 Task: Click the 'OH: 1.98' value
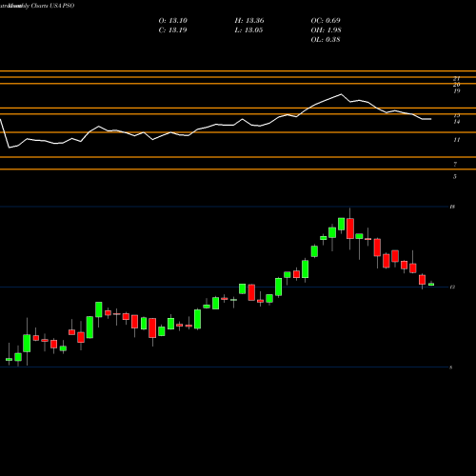coord(326,30)
